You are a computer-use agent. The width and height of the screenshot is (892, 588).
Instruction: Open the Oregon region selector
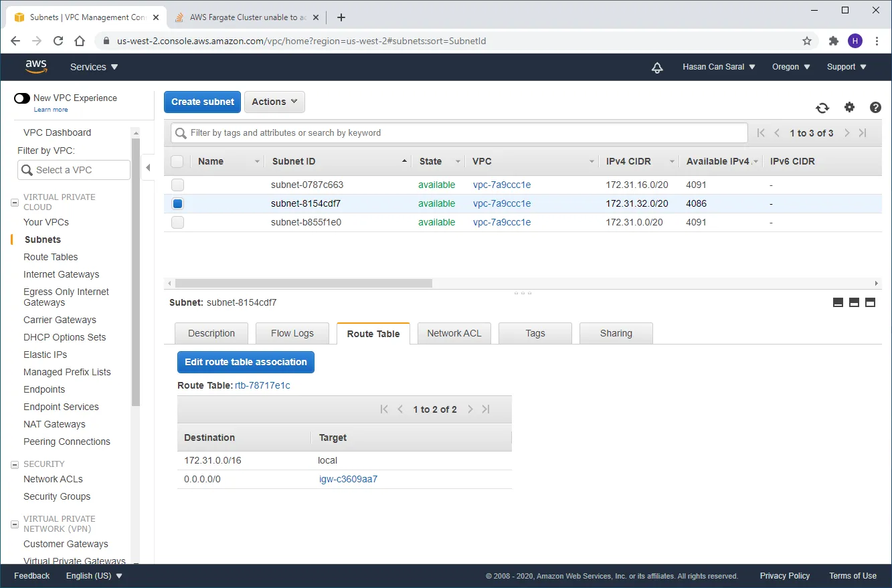click(791, 67)
